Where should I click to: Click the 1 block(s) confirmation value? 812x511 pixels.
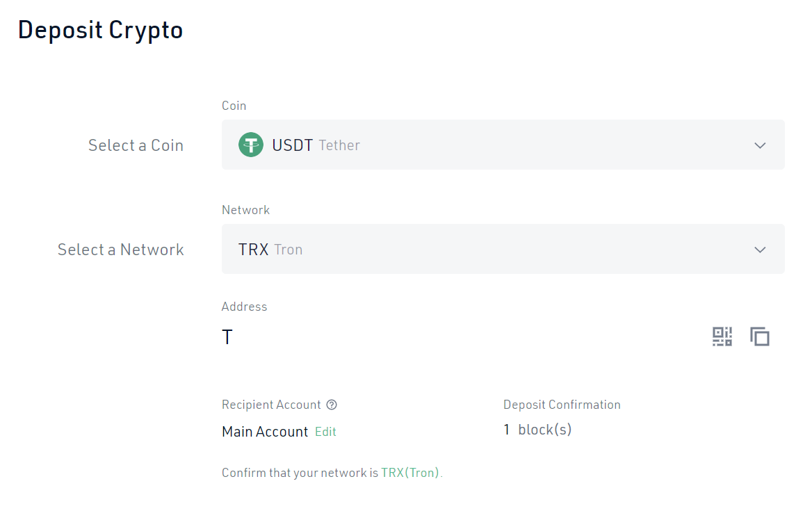[x=537, y=430]
